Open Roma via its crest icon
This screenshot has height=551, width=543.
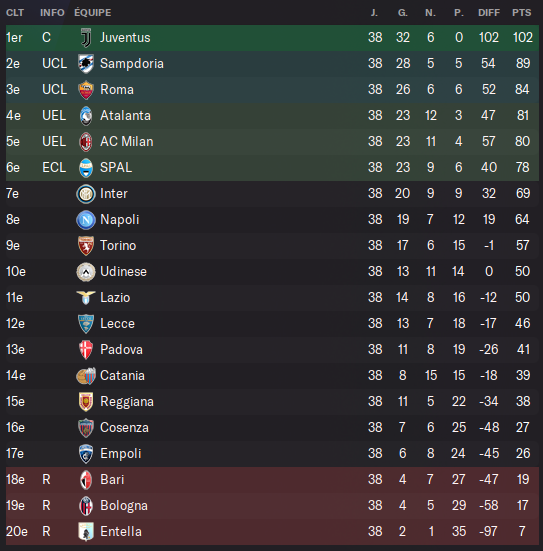tap(86, 90)
